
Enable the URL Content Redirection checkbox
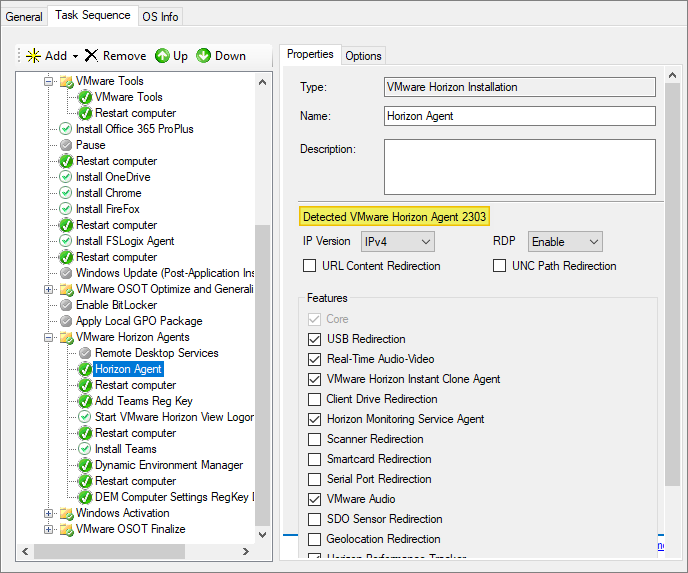310,266
